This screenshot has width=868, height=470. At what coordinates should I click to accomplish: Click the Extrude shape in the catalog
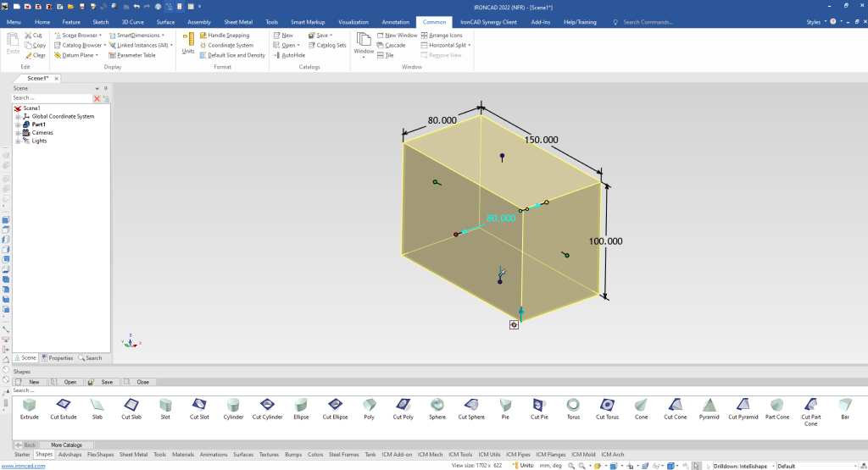(x=30, y=405)
